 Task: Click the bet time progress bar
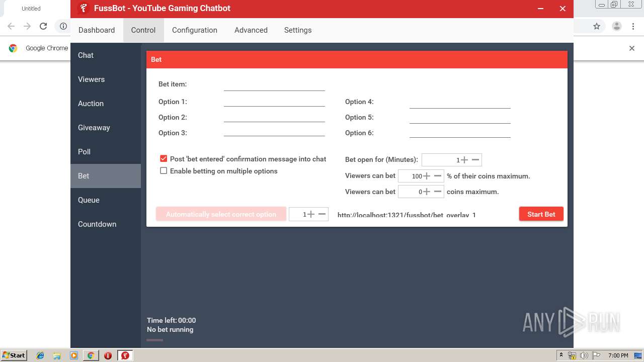[x=155, y=340]
